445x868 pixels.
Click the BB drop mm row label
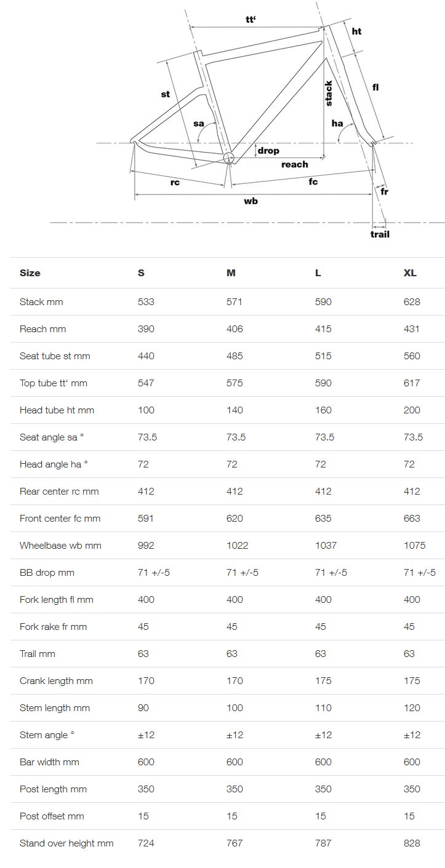pyautogui.click(x=47, y=573)
